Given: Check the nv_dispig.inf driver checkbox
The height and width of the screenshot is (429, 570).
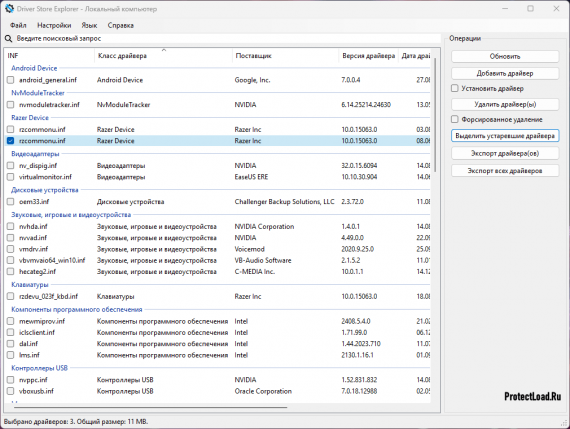Looking at the screenshot, I should [x=11, y=166].
